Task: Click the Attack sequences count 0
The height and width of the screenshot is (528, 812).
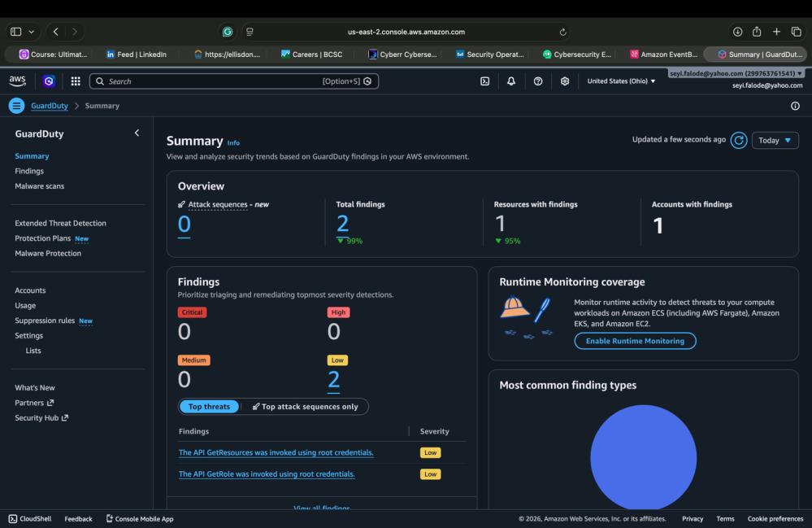Action: [184, 225]
